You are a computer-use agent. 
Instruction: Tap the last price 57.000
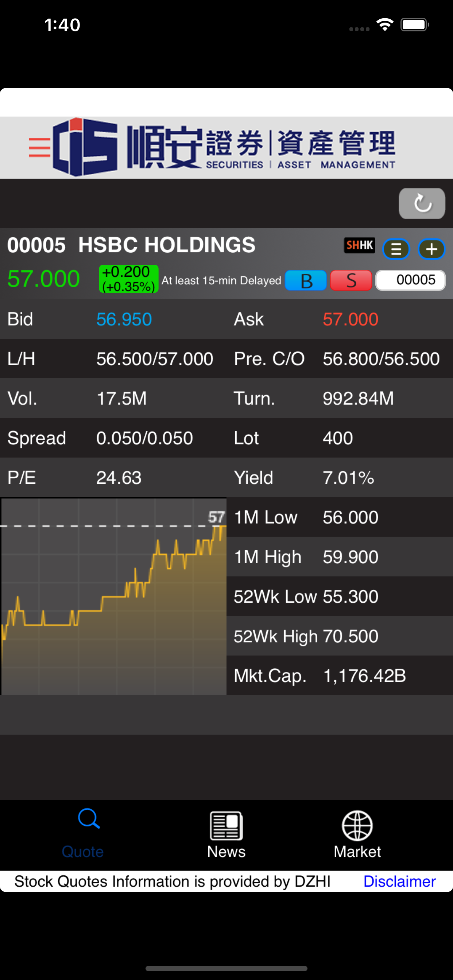(43, 279)
